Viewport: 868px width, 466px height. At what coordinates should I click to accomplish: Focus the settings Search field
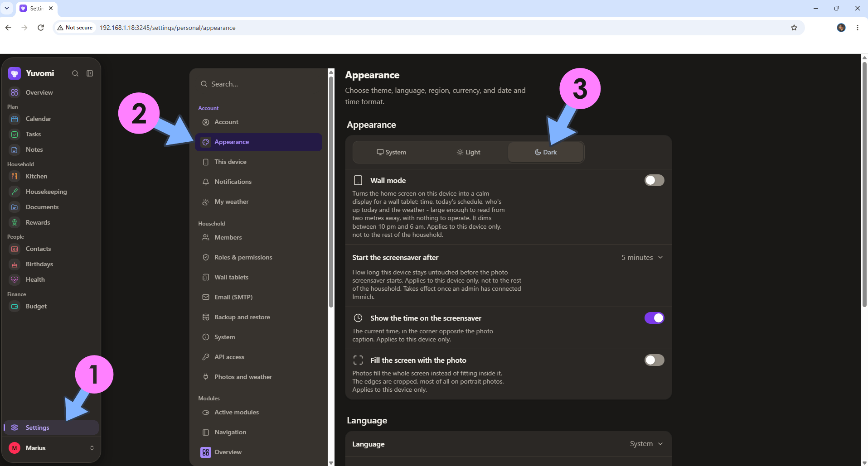[258, 84]
